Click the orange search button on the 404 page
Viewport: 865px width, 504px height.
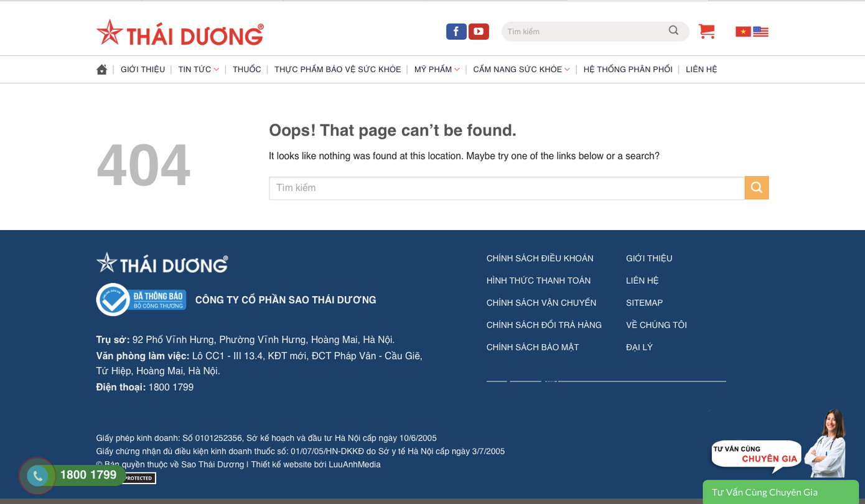[757, 187]
